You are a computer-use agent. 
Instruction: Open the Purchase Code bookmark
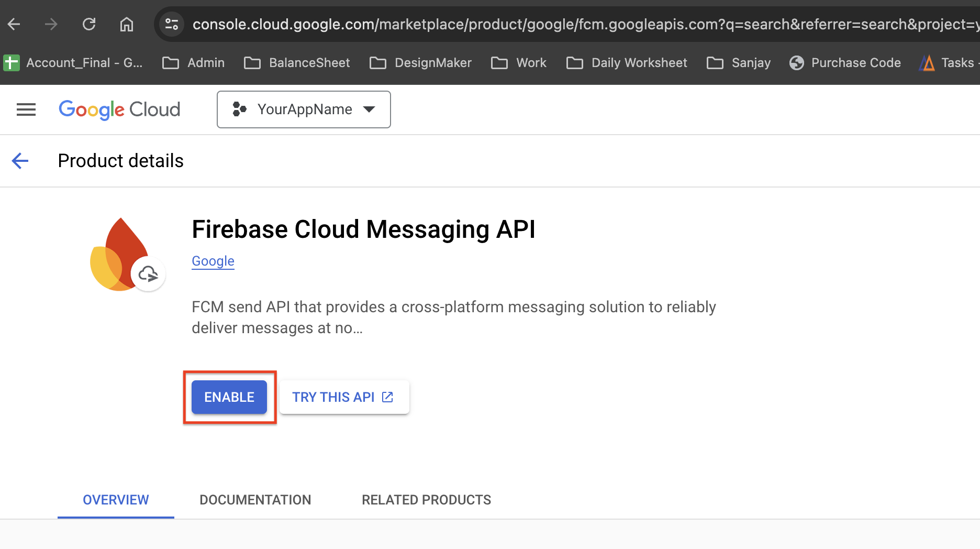(x=845, y=63)
